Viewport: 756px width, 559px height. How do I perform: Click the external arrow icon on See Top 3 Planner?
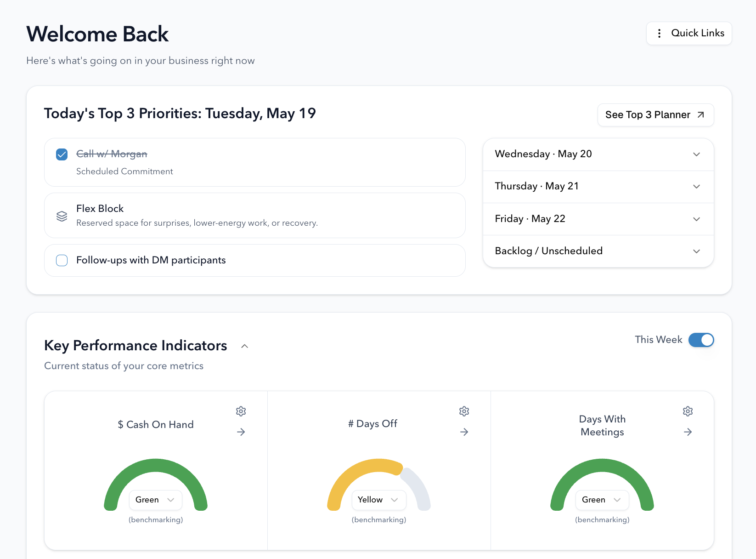pyautogui.click(x=700, y=115)
